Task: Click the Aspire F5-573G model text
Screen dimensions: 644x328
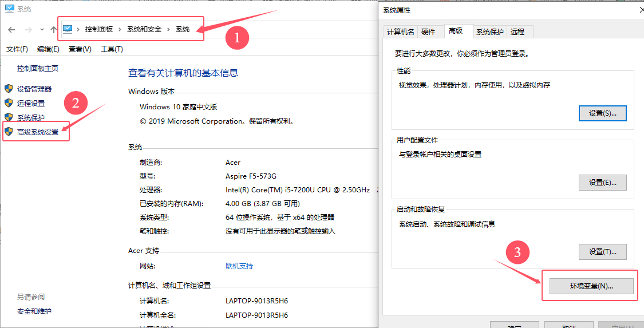Action: [x=251, y=176]
